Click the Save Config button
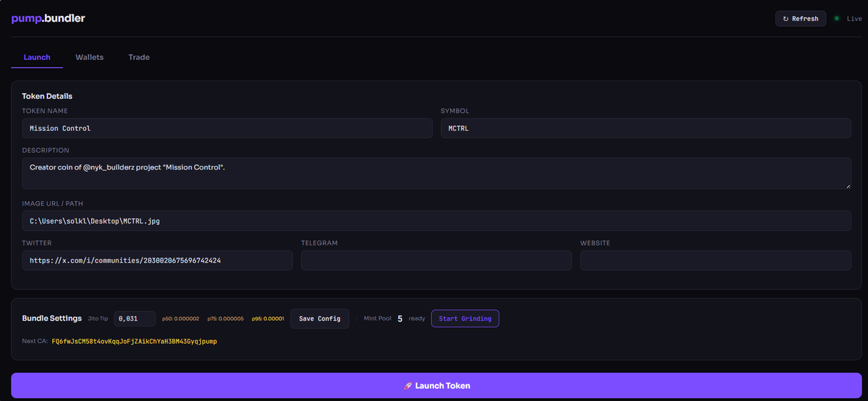The height and width of the screenshot is (401, 868). point(320,318)
